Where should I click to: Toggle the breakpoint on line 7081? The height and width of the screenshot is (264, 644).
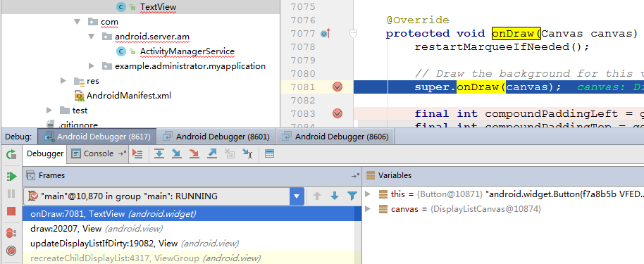[x=338, y=87]
